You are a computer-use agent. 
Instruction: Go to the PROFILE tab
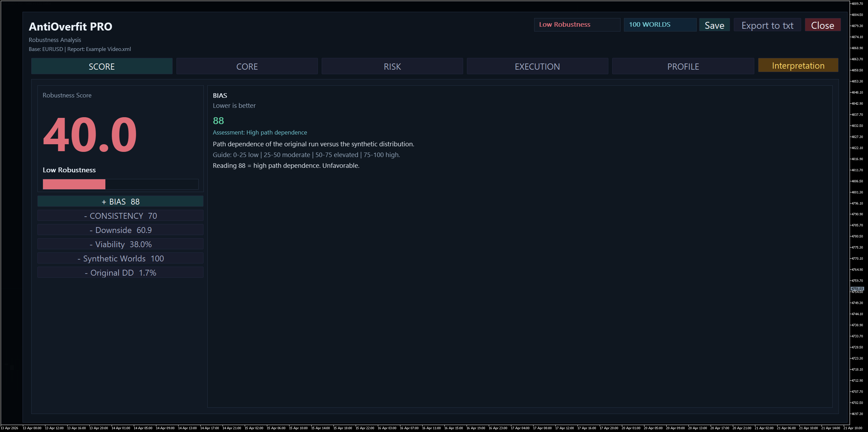tap(683, 66)
